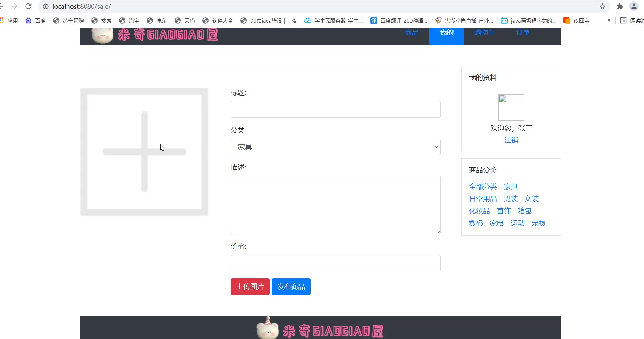Select the 女装 category link

coord(532,199)
